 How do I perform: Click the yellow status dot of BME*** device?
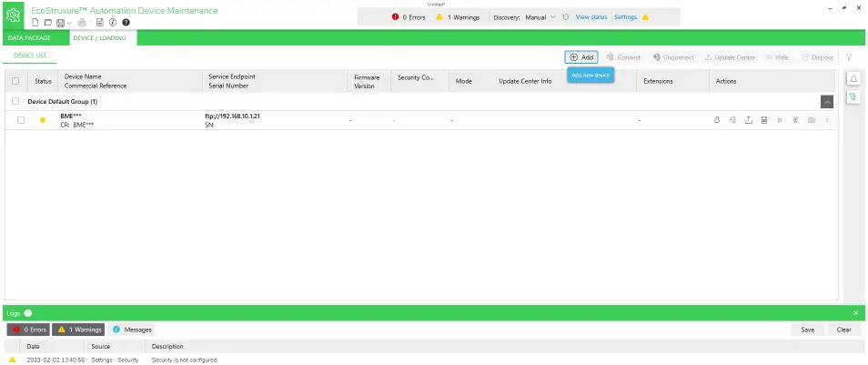click(43, 120)
